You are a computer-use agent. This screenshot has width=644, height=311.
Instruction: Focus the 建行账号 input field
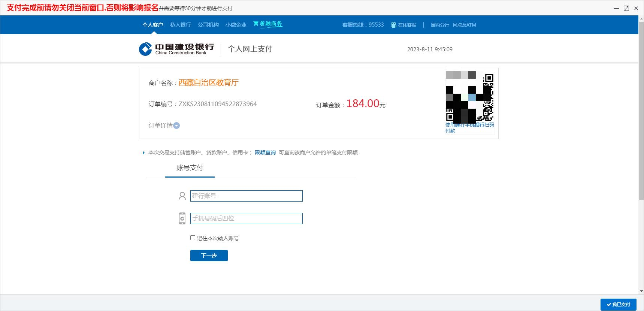(x=246, y=196)
